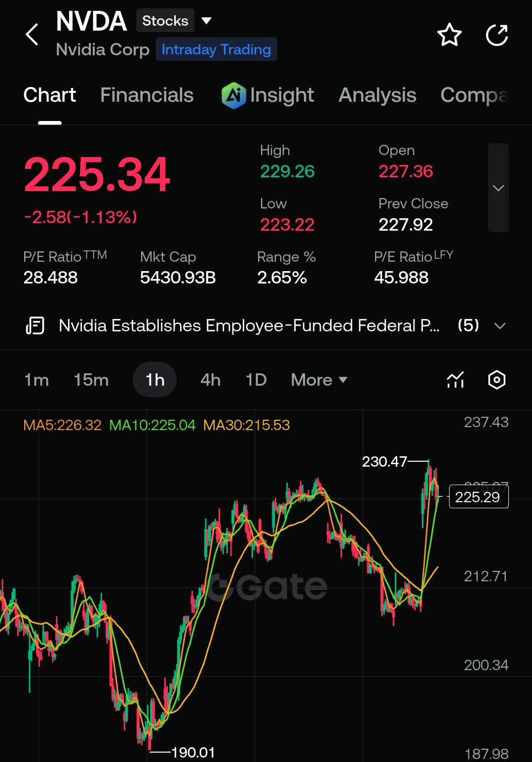
Task: Tap the MA10:225.04 indicator label
Action: pyautogui.click(x=152, y=425)
